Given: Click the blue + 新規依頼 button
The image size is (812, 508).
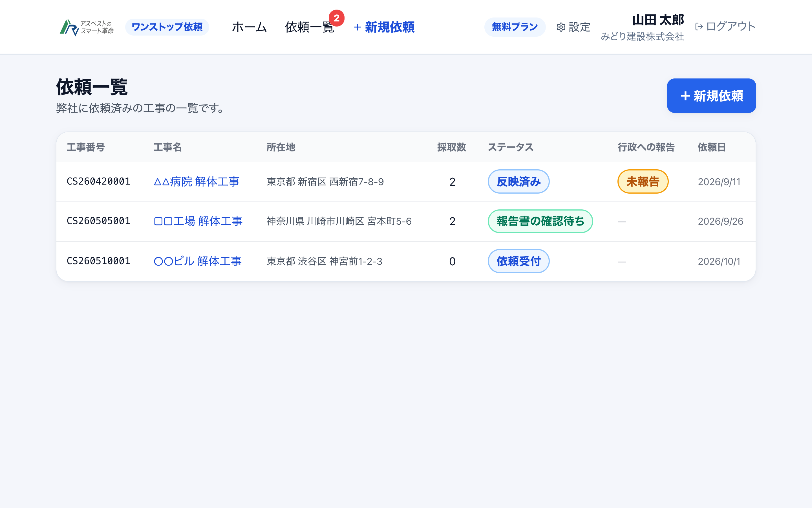Looking at the screenshot, I should 711,96.
